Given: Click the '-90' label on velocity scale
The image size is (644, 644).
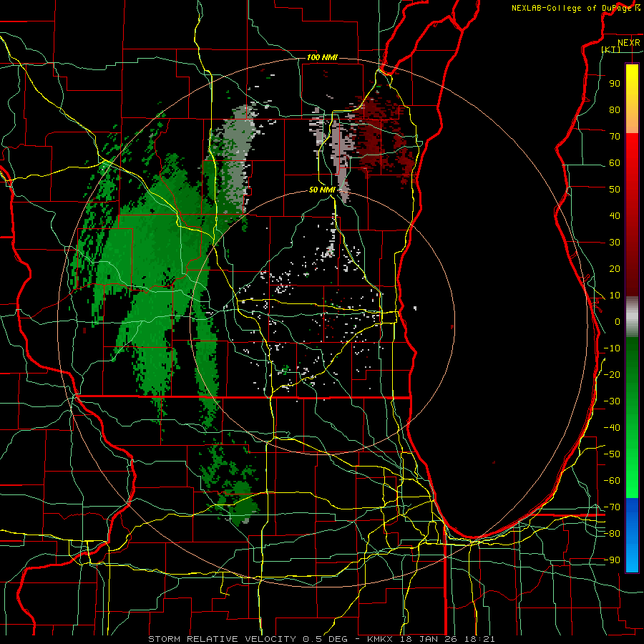Looking at the screenshot, I should pos(612,560).
